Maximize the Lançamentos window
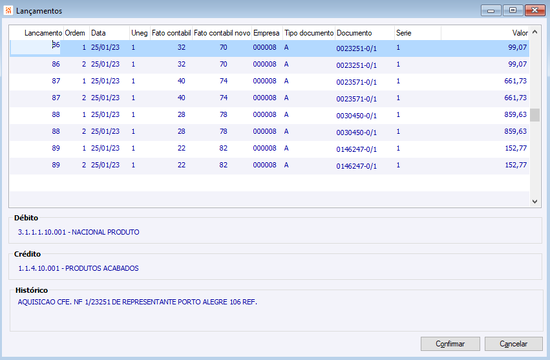The width and height of the screenshot is (550, 360). pos(513,11)
